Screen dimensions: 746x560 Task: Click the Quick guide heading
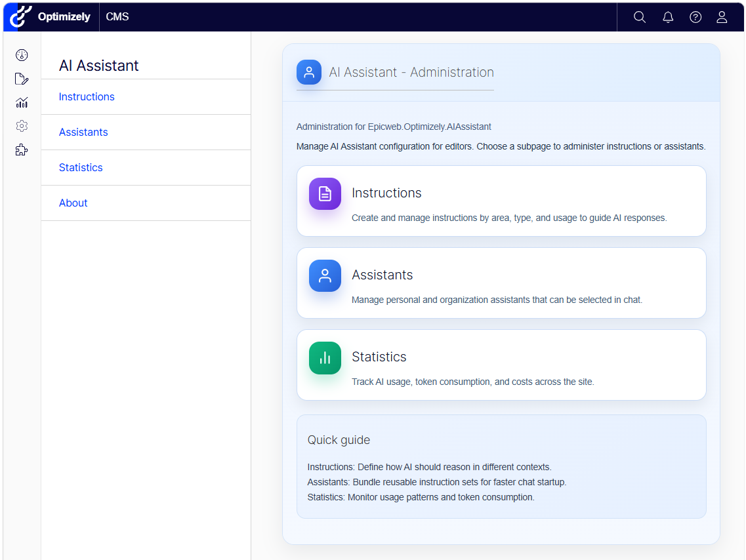coord(339,440)
